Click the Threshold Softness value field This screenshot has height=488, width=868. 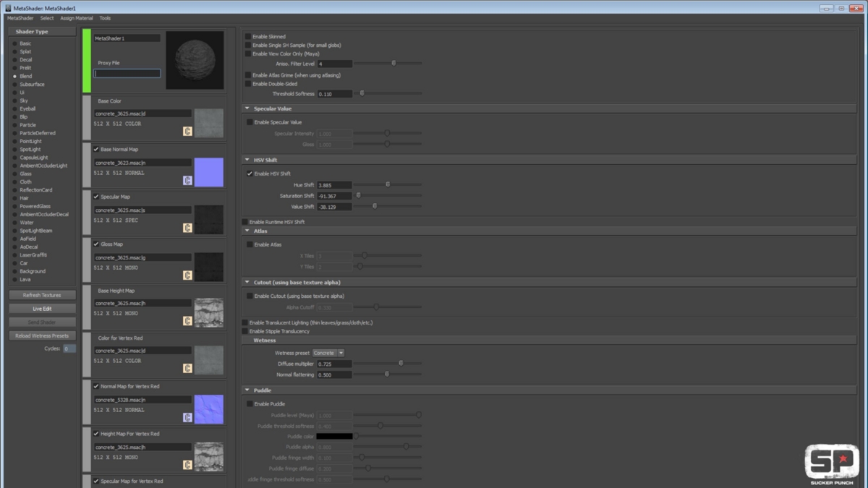coord(334,94)
